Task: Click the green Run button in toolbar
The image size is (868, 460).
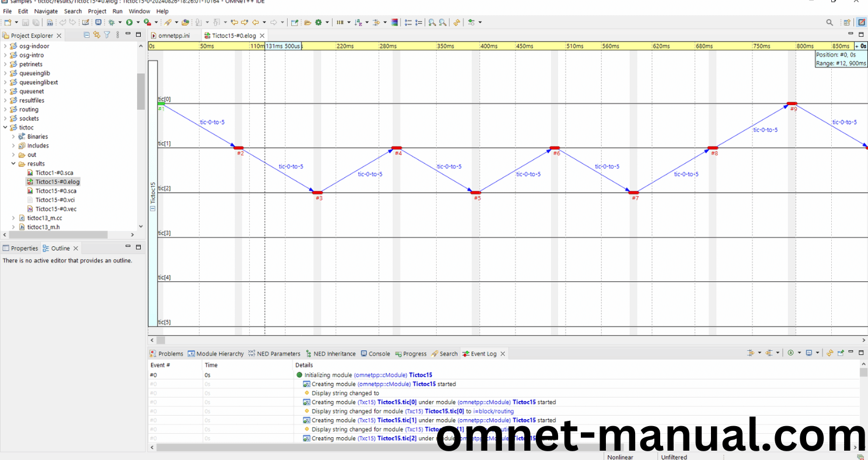Action: 129,22
